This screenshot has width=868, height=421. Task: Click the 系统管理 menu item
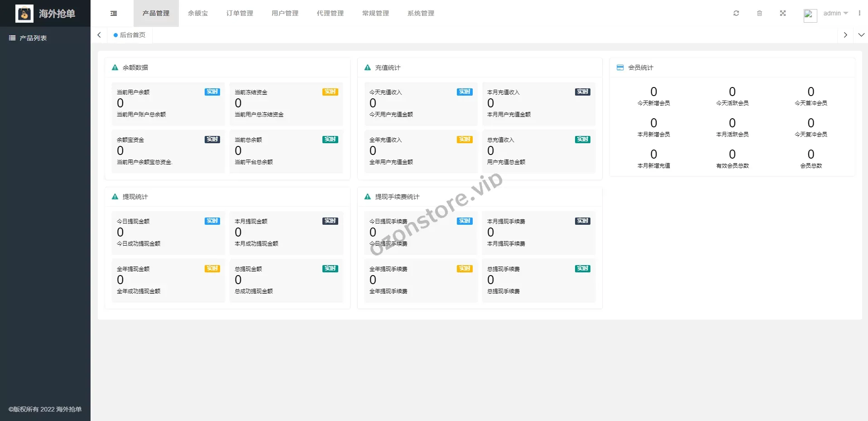(x=421, y=13)
